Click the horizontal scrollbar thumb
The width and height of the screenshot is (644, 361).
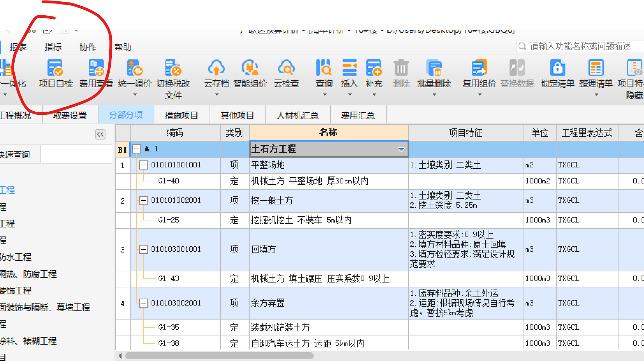tap(219, 356)
